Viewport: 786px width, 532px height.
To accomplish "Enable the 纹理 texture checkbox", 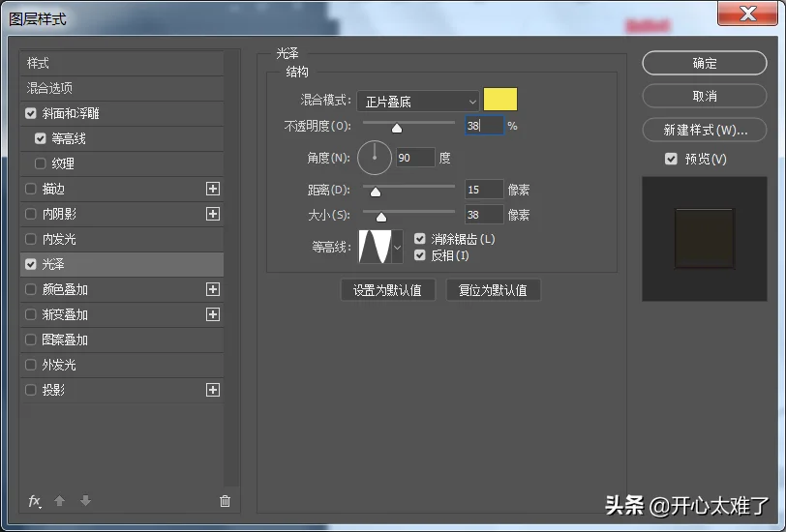I will tap(40, 163).
